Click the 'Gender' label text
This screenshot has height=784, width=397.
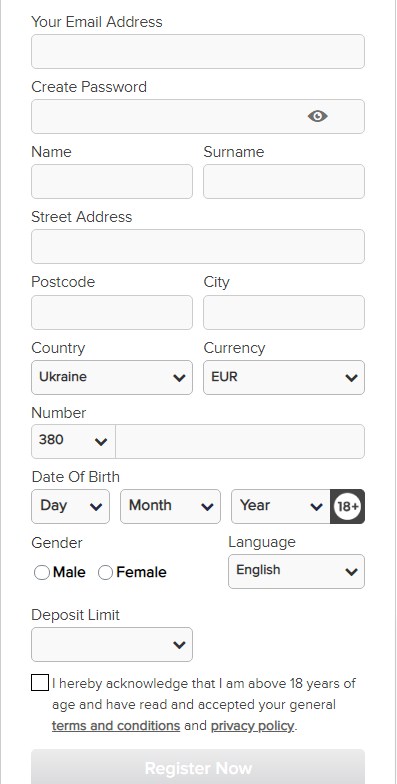pyautogui.click(x=57, y=543)
